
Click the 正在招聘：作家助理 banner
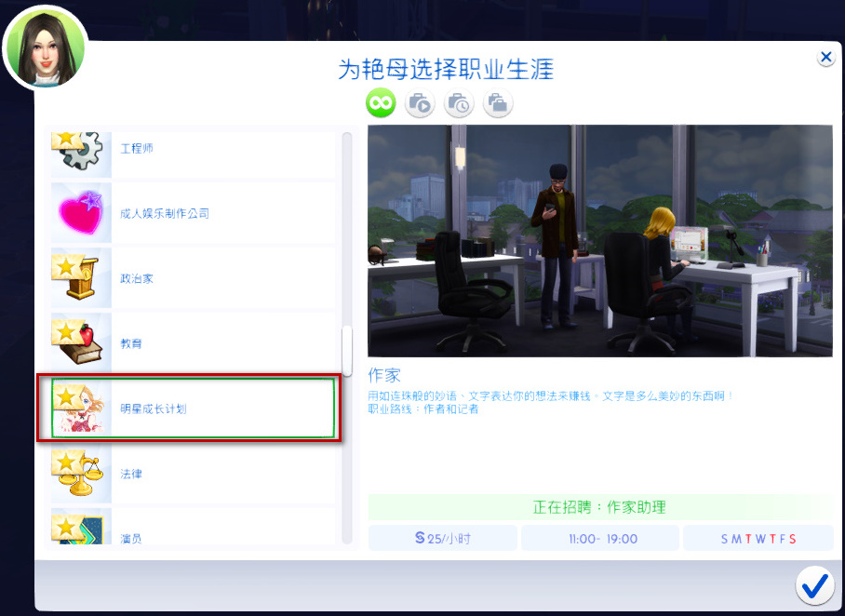tap(600, 507)
